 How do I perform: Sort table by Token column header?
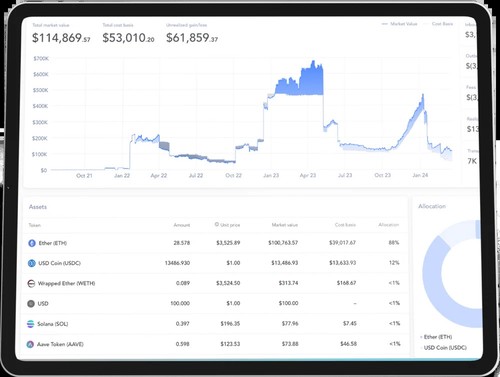[x=35, y=225]
